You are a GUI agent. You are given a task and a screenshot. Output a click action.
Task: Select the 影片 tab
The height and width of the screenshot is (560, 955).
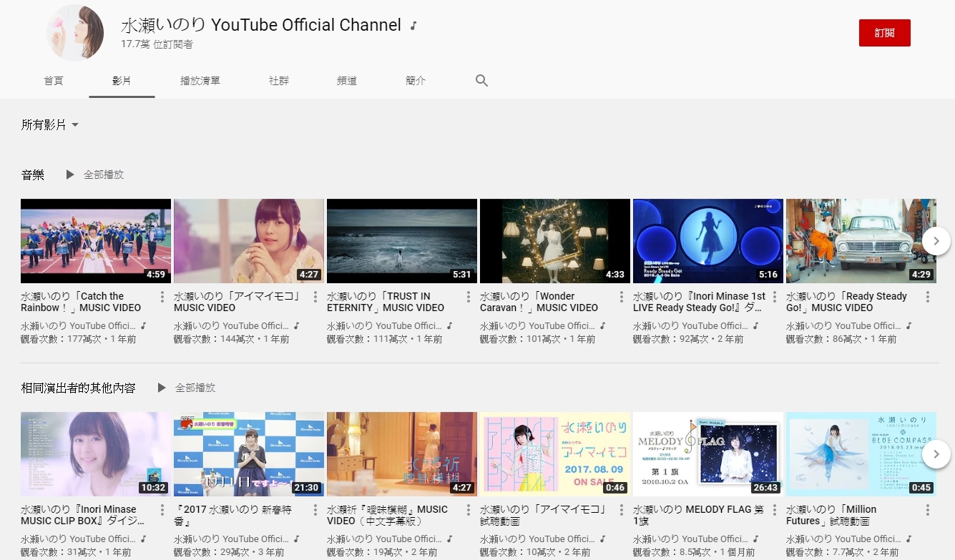pos(122,81)
